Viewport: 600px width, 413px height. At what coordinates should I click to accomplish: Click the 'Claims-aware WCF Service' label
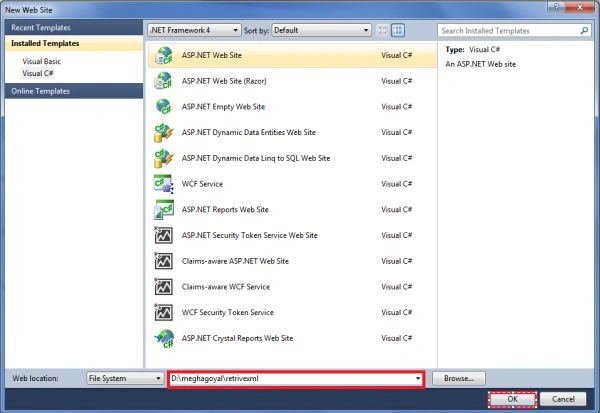[226, 287]
